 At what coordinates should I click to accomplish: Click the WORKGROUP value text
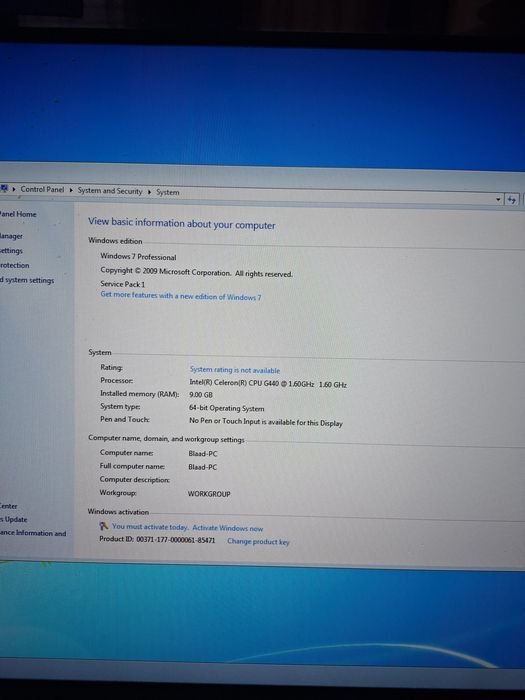click(209, 494)
